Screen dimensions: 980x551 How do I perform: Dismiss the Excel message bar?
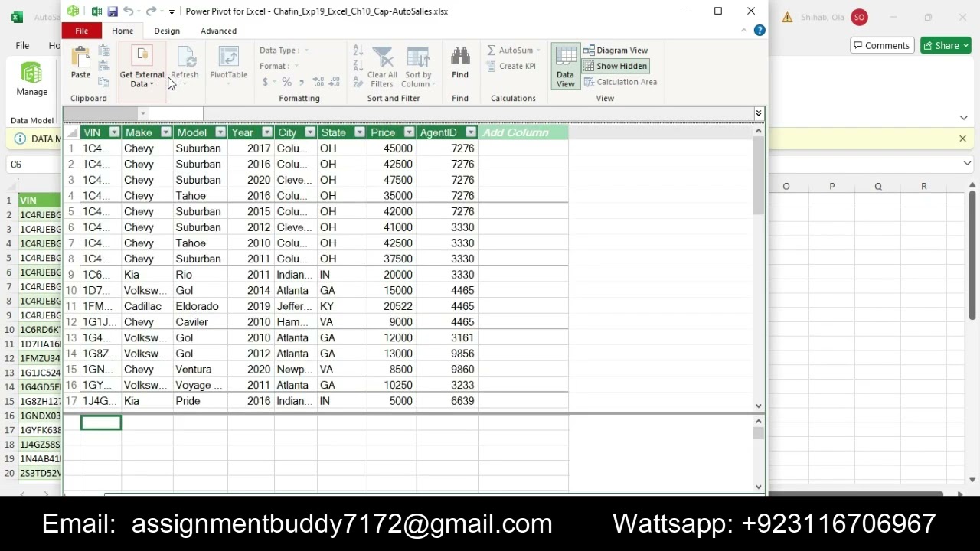pos(962,139)
